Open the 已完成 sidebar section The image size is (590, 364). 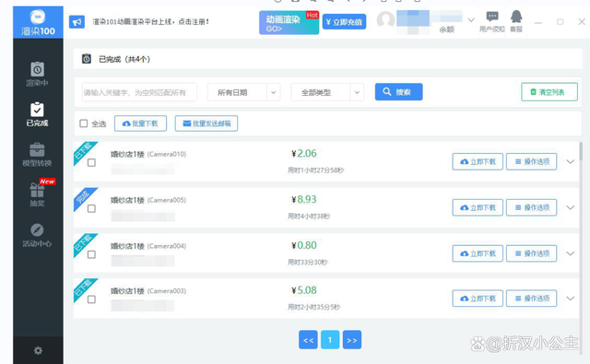coord(37,114)
